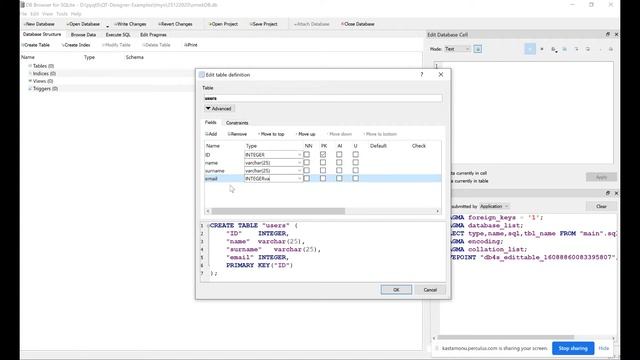This screenshot has width=640, height=360.
Task: Toggle Not Null for the name field
Action: pos(307,162)
